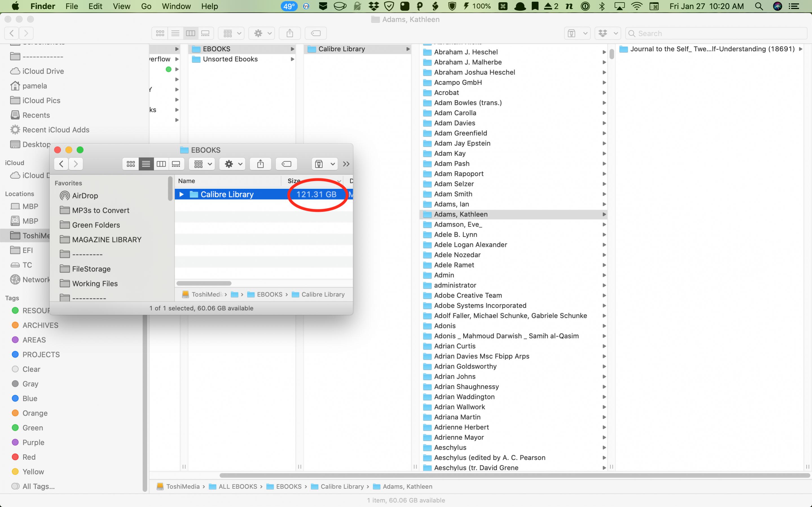Open Recent iCloud Adds smart folder
812x507 pixels.
(x=50, y=130)
